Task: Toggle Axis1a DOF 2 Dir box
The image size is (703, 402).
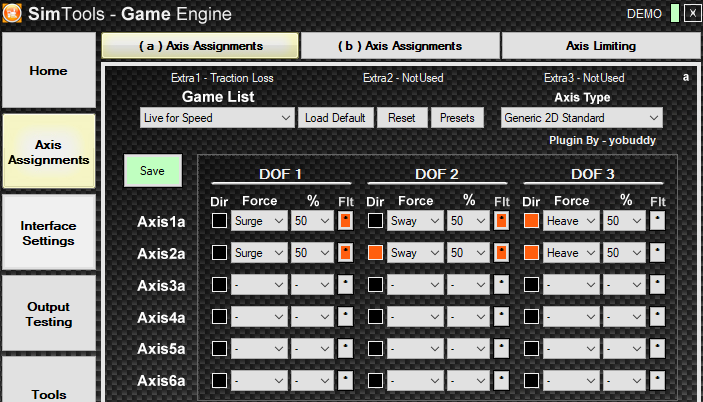Action: click(375, 220)
